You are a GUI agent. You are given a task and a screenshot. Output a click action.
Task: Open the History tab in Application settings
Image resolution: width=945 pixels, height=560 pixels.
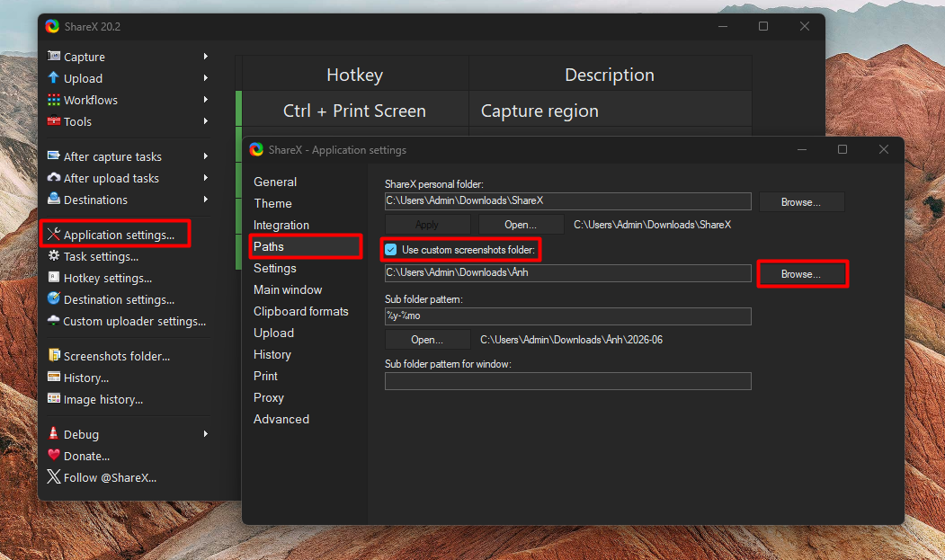point(272,354)
